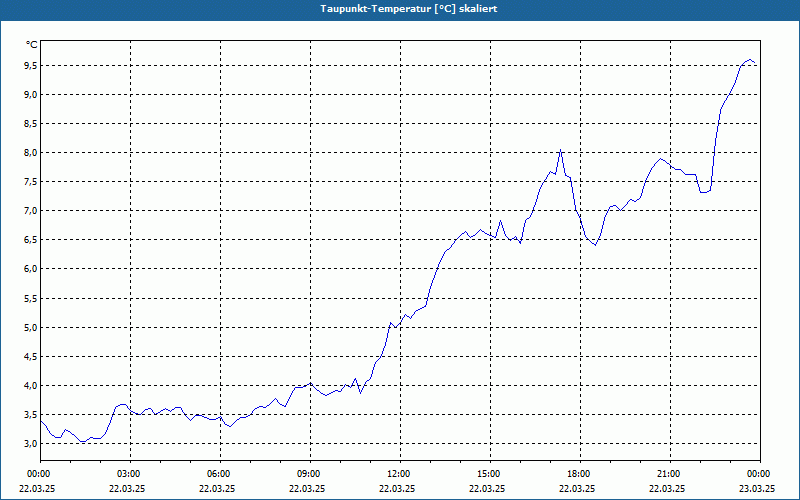Click the '09:00' time label
Viewport: 800px width, 500px height.
308,474
